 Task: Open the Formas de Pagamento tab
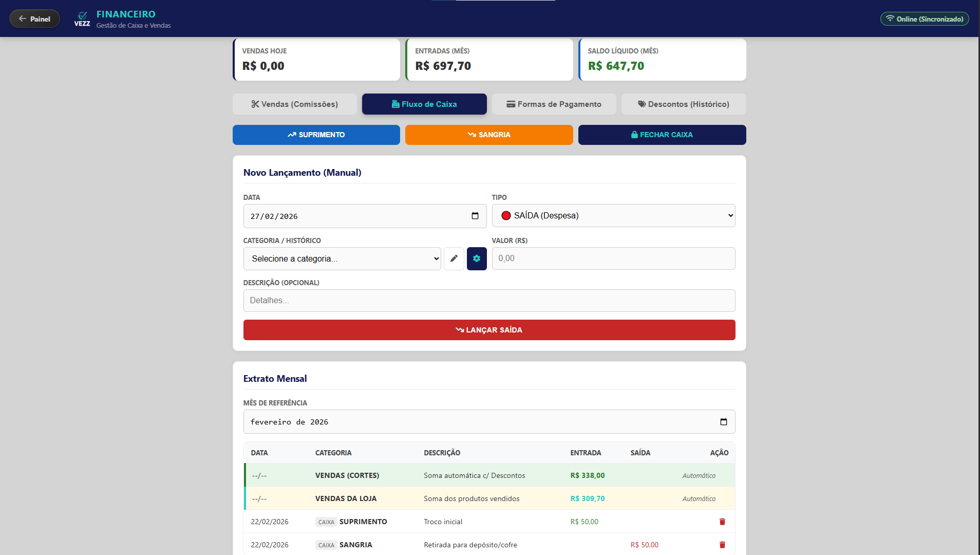[x=554, y=104]
